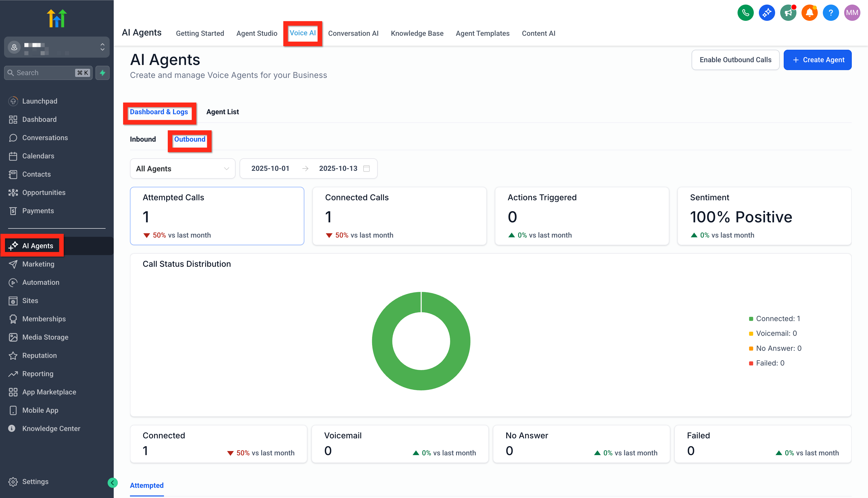Click the green Connected legend swatch

click(751, 319)
